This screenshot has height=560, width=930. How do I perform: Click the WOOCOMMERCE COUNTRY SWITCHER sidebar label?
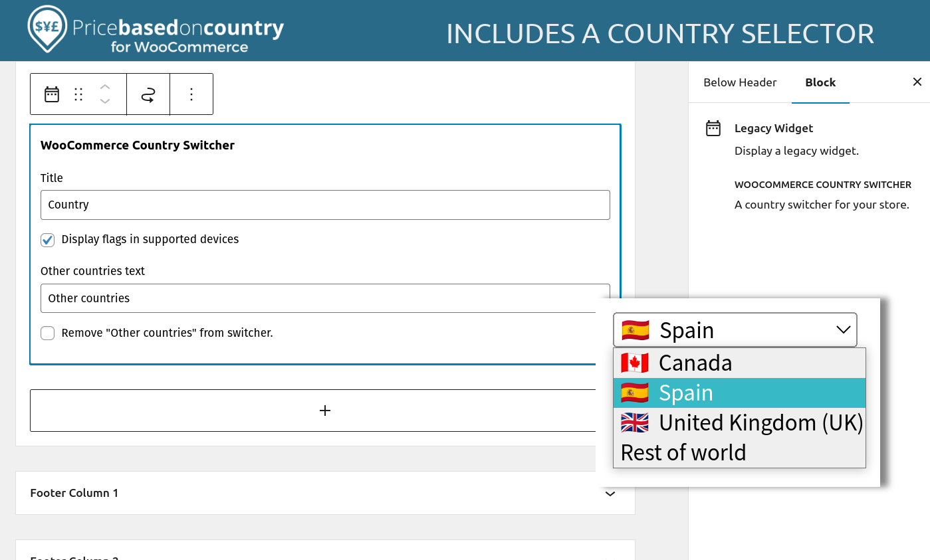[x=823, y=185]
